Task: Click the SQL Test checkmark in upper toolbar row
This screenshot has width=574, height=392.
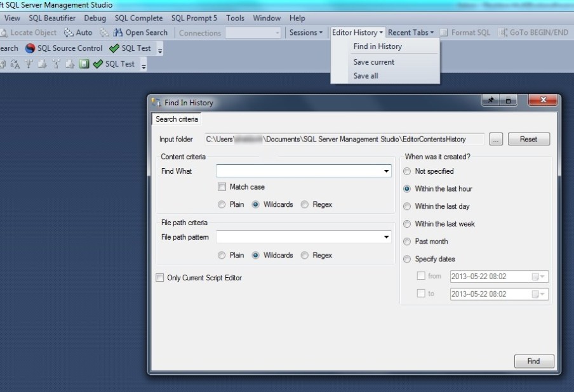Action: click(114, 48)
